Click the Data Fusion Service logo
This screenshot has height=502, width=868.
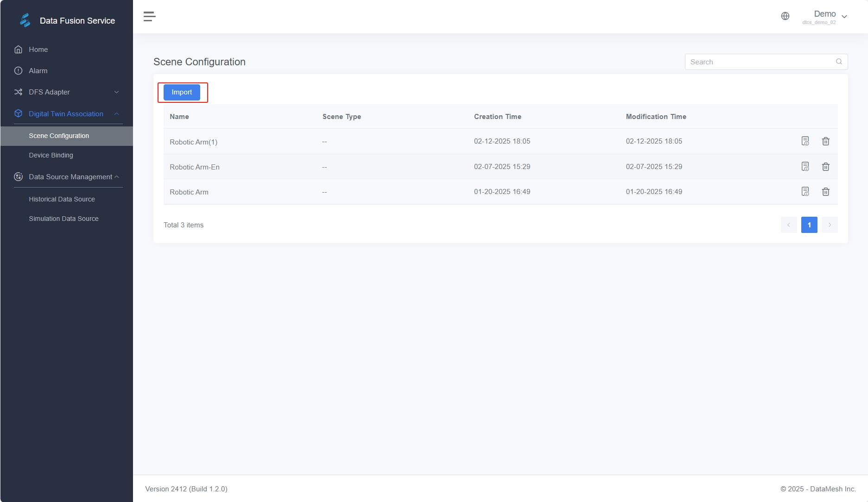[25, 20]
